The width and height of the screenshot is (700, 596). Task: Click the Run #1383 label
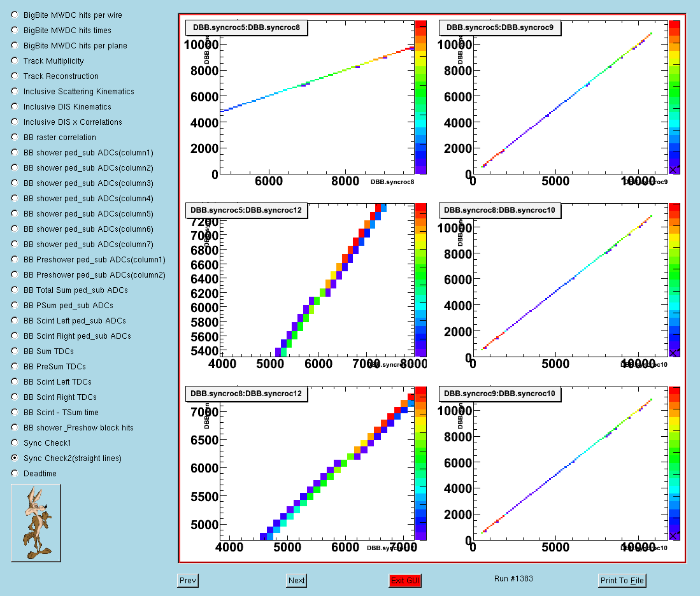pyautogui.click(x=513, y=579)
